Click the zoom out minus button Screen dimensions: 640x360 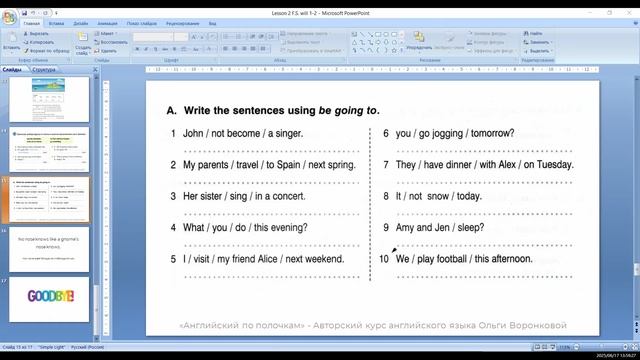pos(577,347)
